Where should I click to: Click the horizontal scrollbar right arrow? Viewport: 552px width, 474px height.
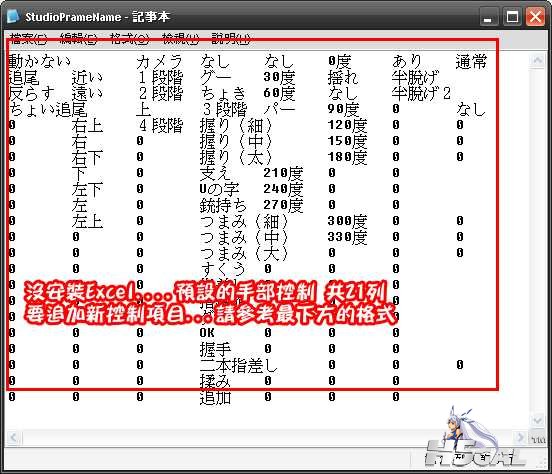[520, 438]
